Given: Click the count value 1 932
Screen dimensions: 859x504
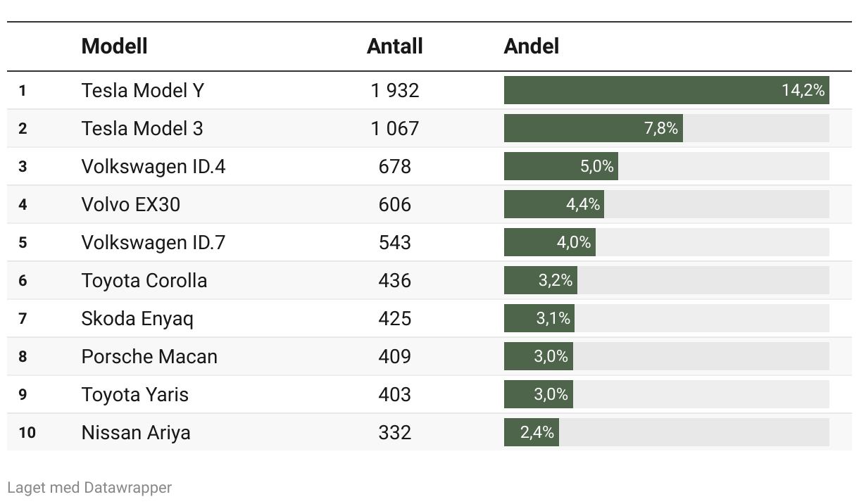Looking at the screenshot, I should click(395, 90).
